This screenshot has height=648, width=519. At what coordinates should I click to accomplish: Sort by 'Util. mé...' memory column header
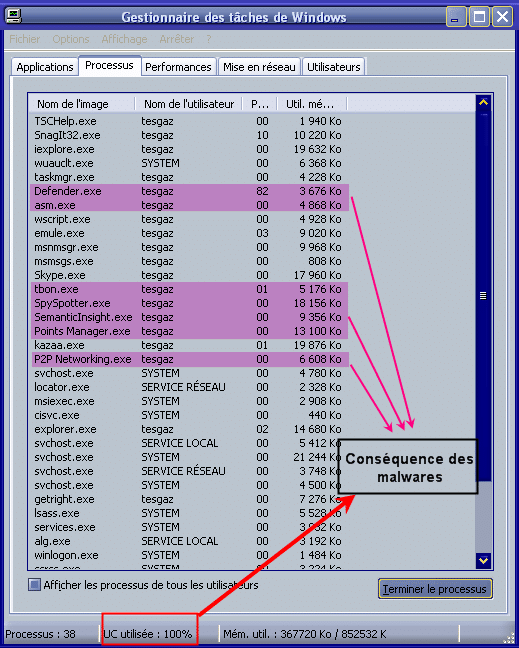click(312, 104)
